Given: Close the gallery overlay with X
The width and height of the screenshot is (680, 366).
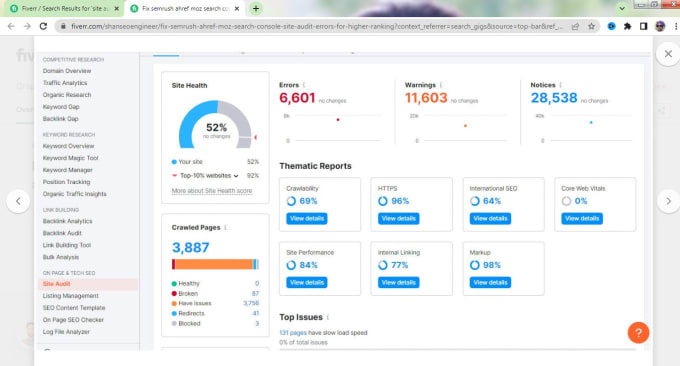Looking at the screenshot, I should pyautogui.click(x=668, y=54).
